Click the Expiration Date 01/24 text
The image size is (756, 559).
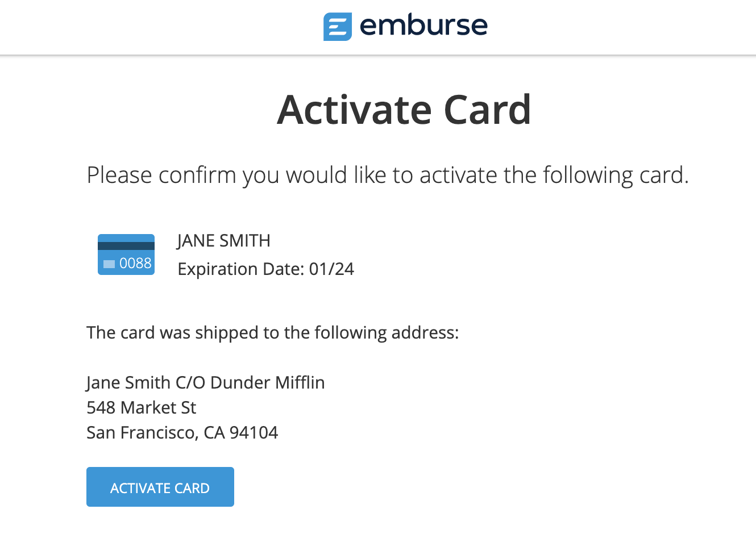(x=266, y=269)
